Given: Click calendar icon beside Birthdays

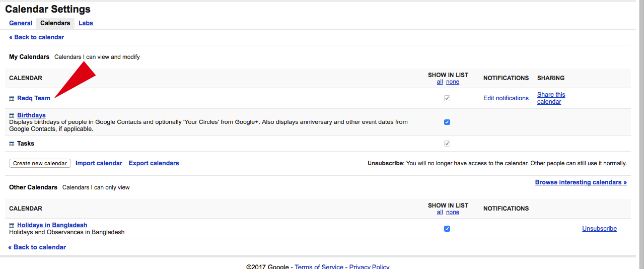Looking at the screenshot, I should [12, 116].
